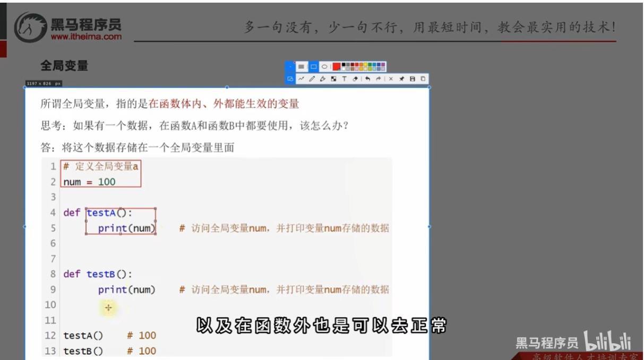Redo the annotation
Image resolution: width=644 pixels, height=360 pixels.
click(379, 78)
